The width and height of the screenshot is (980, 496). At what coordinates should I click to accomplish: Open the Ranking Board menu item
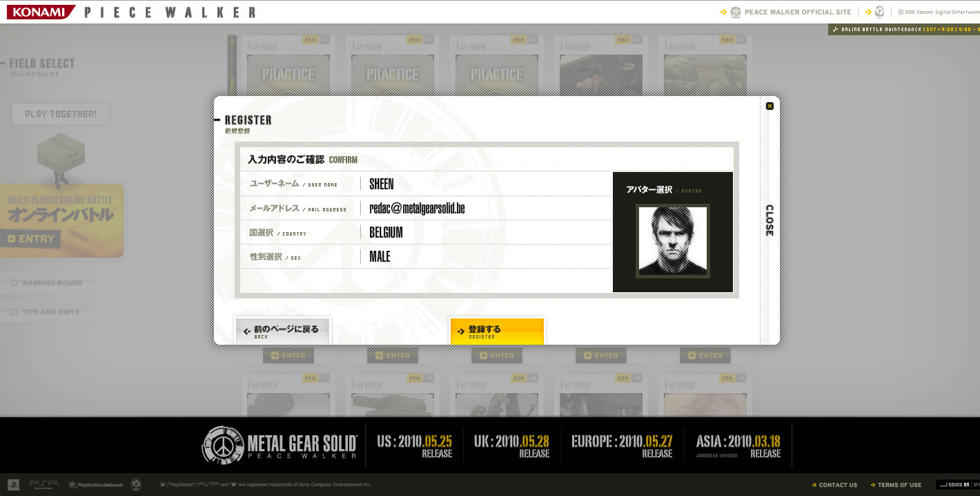point(48,283)
